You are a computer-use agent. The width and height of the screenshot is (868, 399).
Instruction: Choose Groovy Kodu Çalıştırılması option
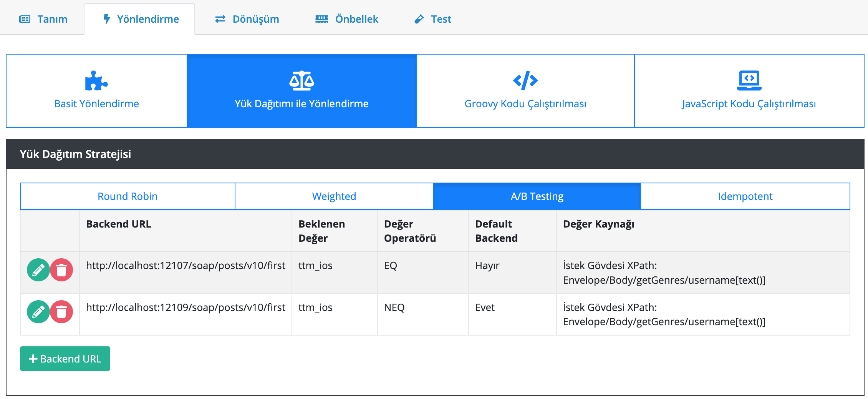(525, 91)
